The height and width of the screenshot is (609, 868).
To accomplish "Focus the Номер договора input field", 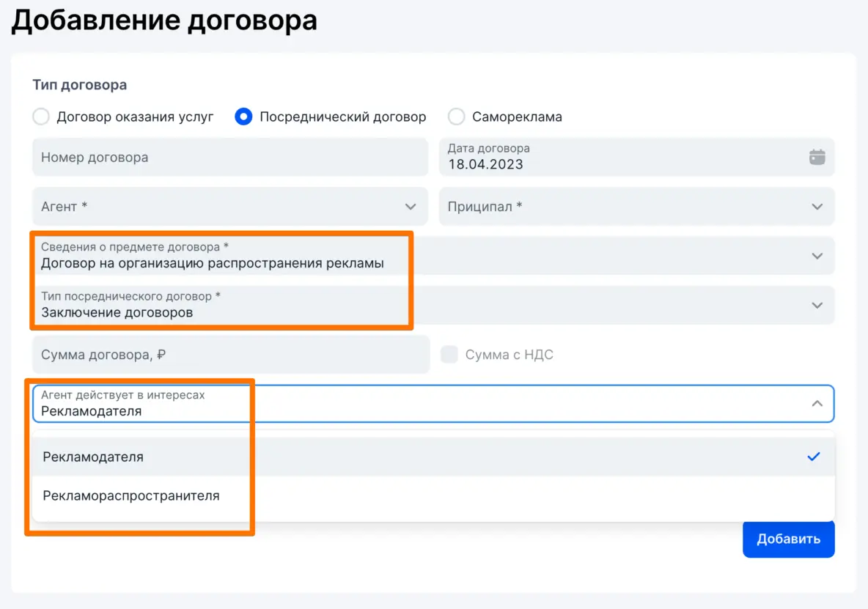I will point(229,158).
